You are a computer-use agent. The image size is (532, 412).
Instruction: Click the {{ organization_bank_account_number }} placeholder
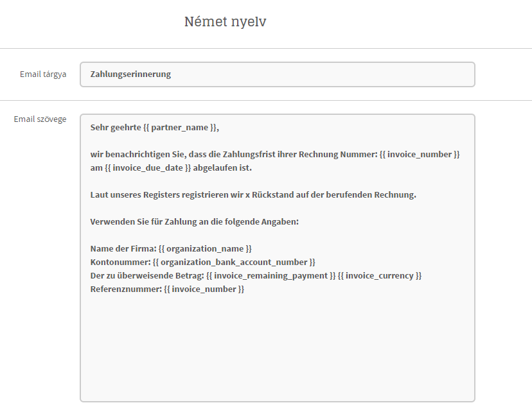(x=234, y=262)
